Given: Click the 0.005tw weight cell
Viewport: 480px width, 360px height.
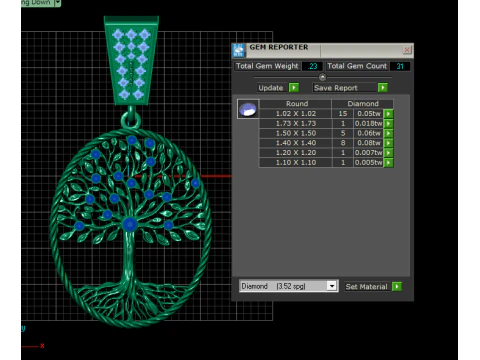Looking at the screenshot, I should [x=368, y=163].
